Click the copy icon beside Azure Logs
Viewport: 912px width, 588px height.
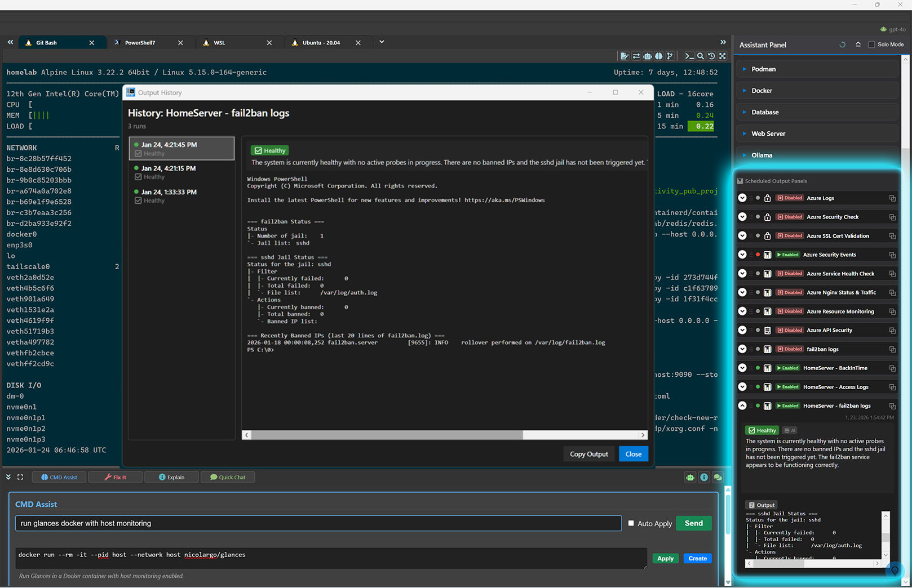point(892,198)
